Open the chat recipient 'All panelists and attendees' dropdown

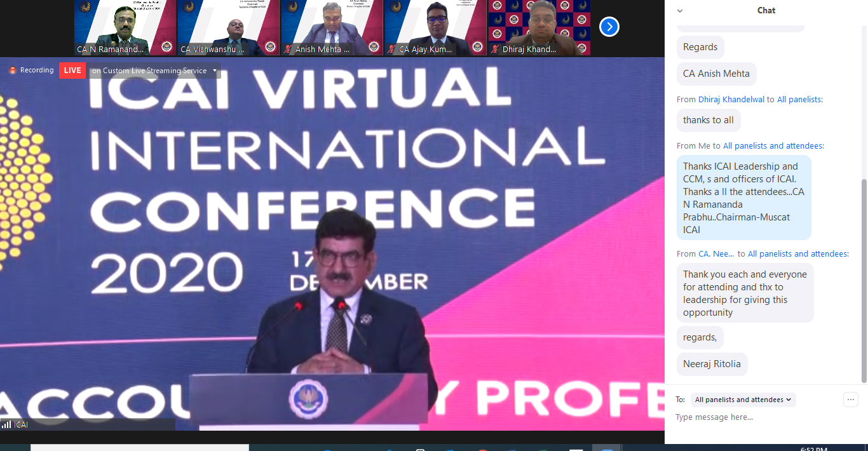743,400
